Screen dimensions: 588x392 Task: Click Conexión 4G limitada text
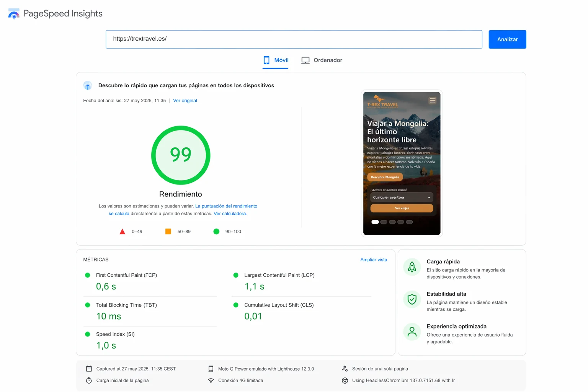tap(241, 381)
